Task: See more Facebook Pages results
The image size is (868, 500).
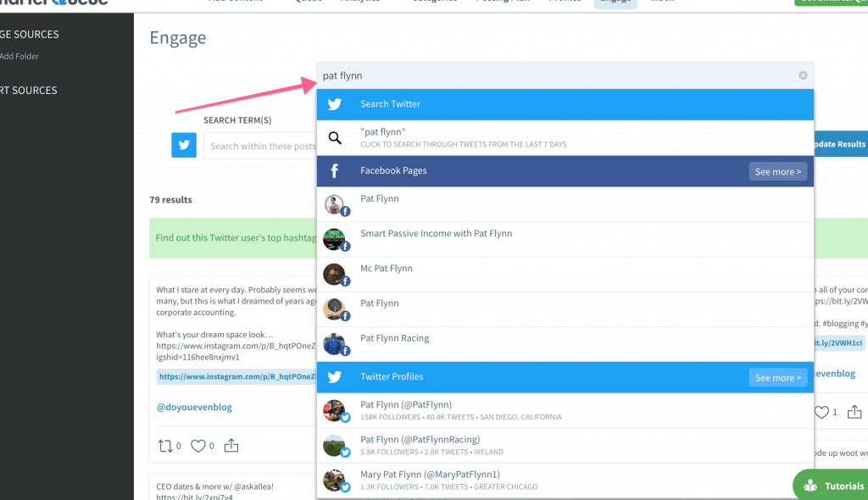Action: tap(778, 172)
